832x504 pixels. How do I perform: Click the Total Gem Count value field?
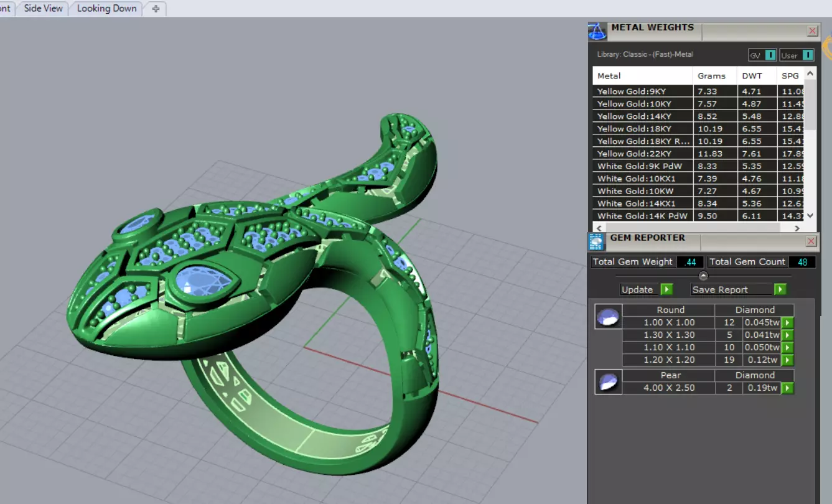point(802,262)
